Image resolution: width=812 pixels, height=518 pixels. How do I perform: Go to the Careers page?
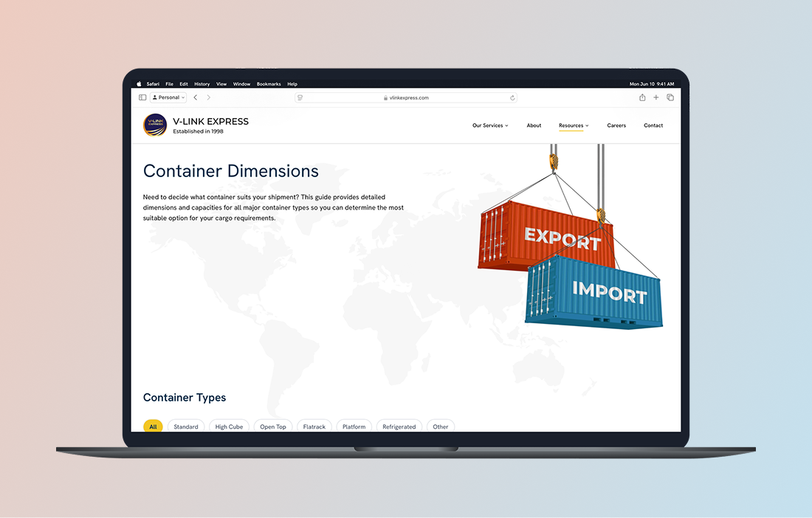click(x=616, y=125)
